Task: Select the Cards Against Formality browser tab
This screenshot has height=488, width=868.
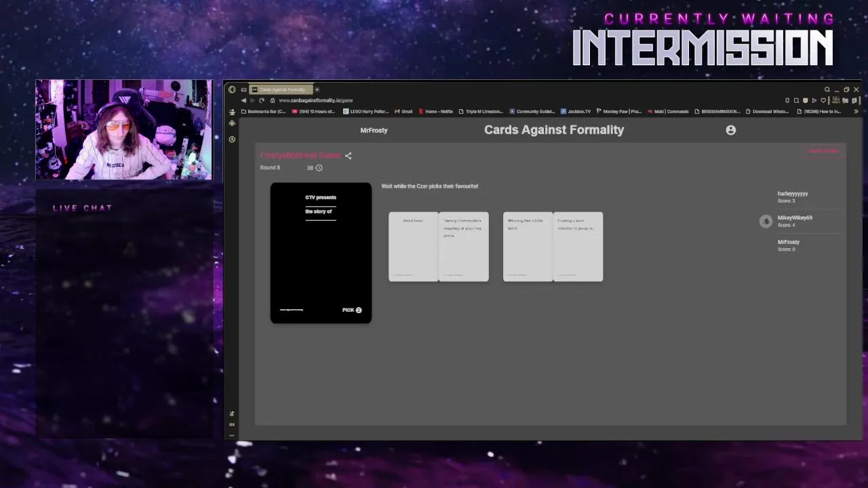Action: tap(281, 89)
